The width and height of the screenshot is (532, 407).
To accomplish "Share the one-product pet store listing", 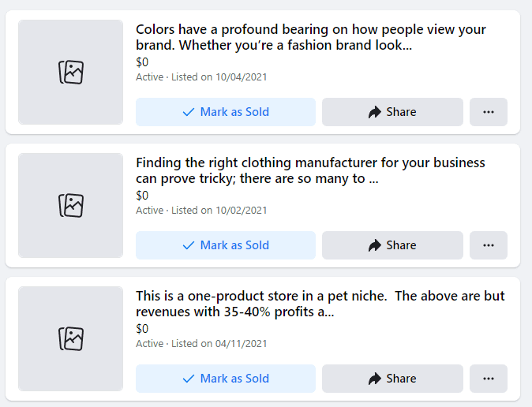I will [x=392, y=379].
